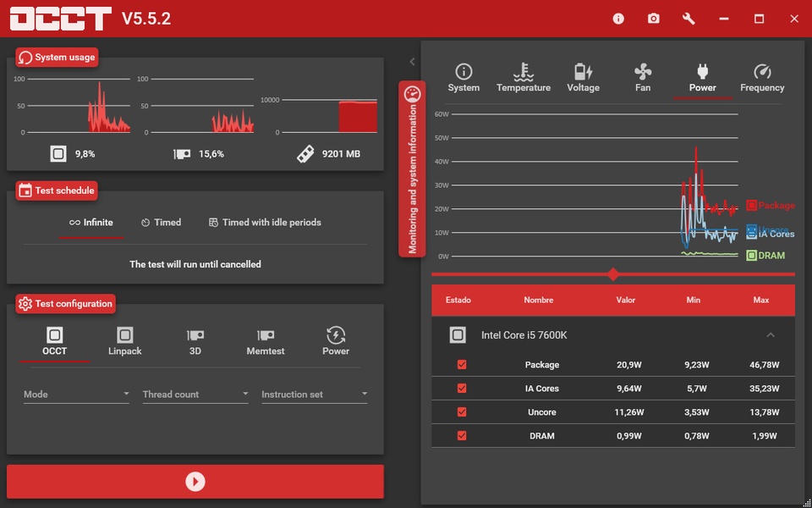Show the Voltage monitoring graph
The height and width of the screenshot is (508, 812).
tap(583, 78)
